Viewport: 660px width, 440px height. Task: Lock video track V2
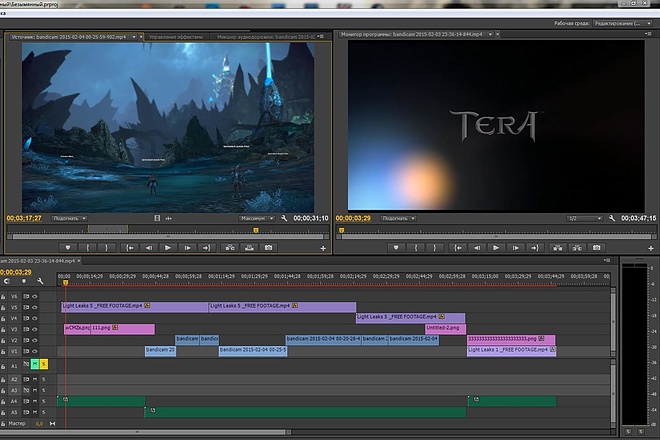(3, 340)
